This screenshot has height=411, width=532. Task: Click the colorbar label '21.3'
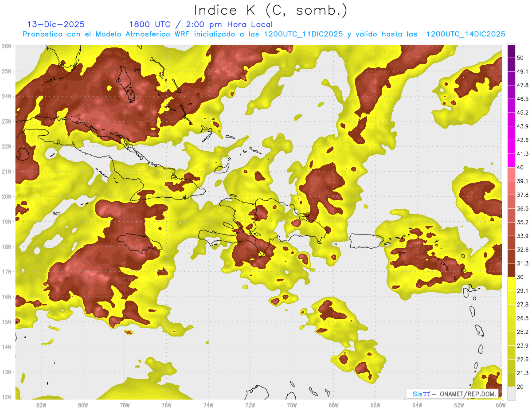tap(523, 373)
